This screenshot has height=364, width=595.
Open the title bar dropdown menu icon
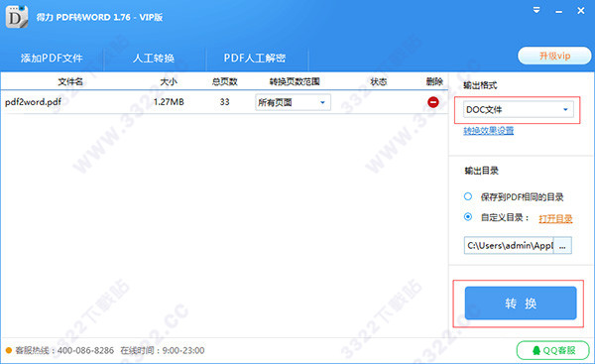536,10
